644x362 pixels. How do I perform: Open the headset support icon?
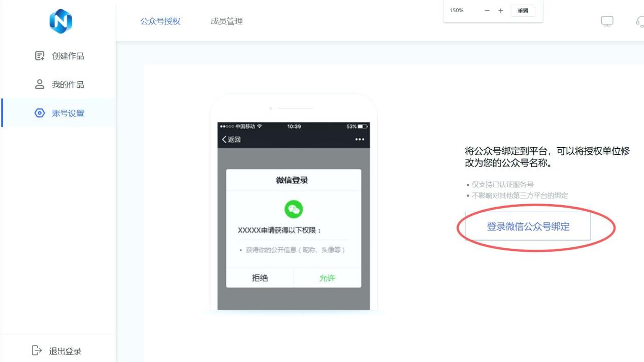point(639,21)
